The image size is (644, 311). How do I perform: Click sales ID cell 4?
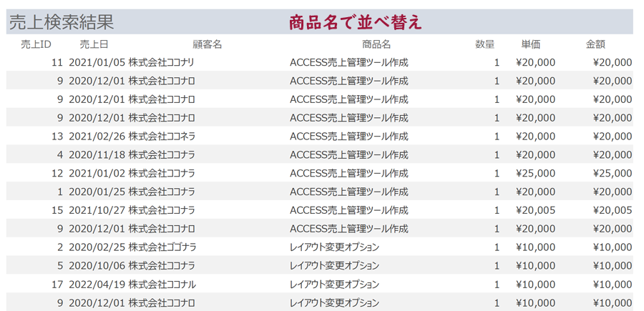coord(60,154)
